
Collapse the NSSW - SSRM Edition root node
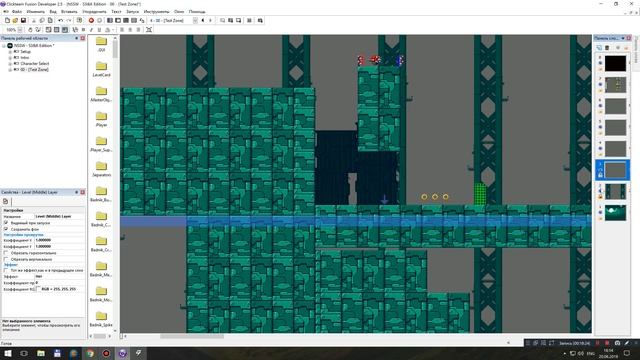click(4, 46)
